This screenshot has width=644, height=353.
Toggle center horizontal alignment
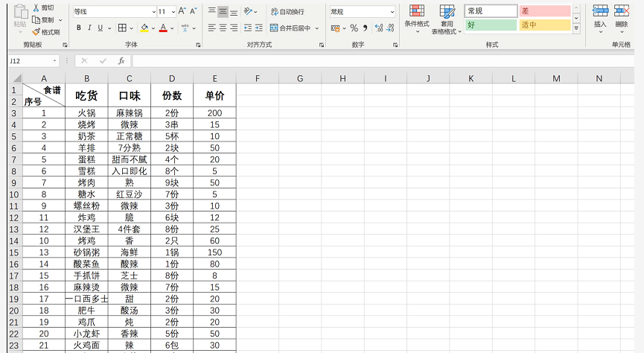(x=223, y=28)
